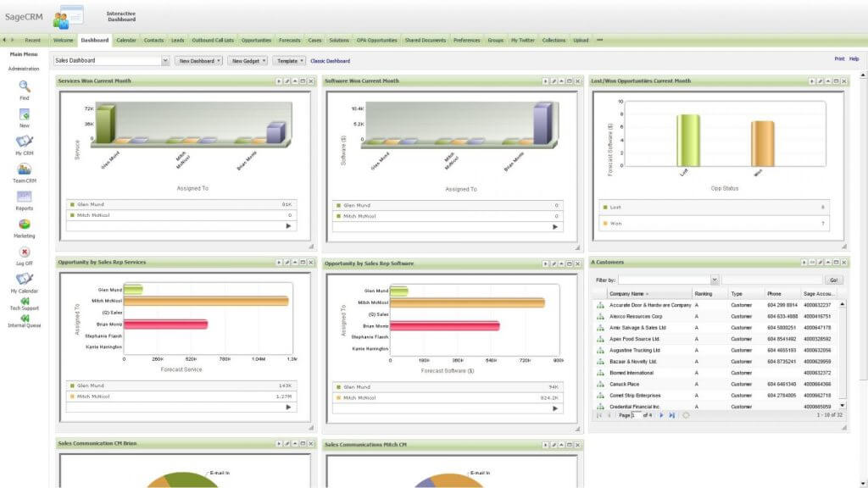Screen dimensions: 868x488
Task: Open the Filter by dropdown in A Customers
Action: (715, 280)
